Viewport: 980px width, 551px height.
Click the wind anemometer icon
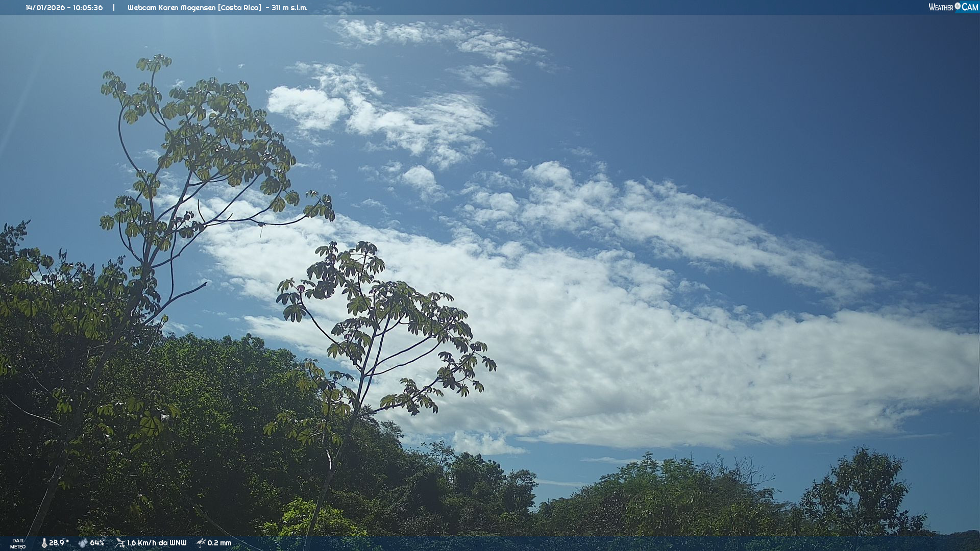click(120, 543)
